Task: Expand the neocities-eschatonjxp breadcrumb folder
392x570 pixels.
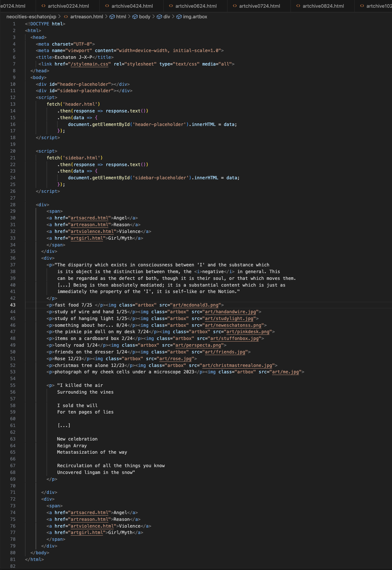Action: pyautogui.click(x=31, y=17)
